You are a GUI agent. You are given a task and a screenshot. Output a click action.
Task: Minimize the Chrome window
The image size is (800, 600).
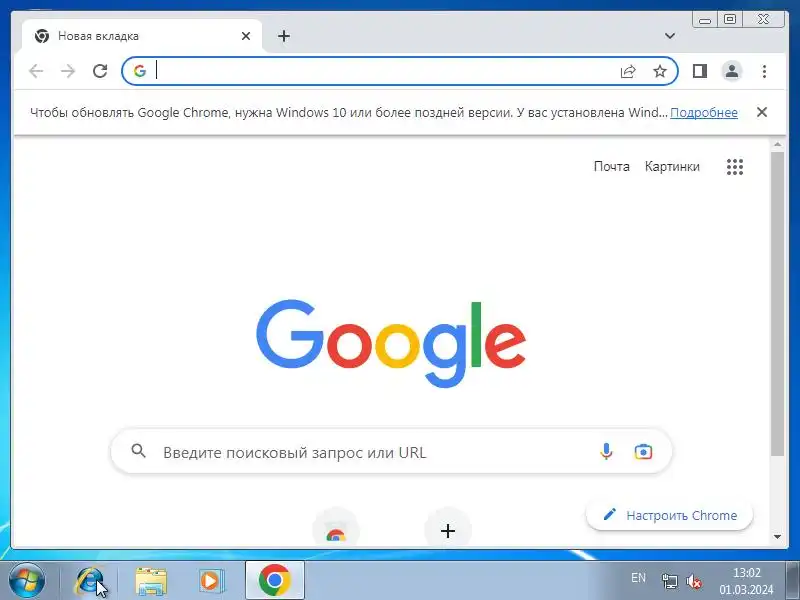[x=705, y=20]
